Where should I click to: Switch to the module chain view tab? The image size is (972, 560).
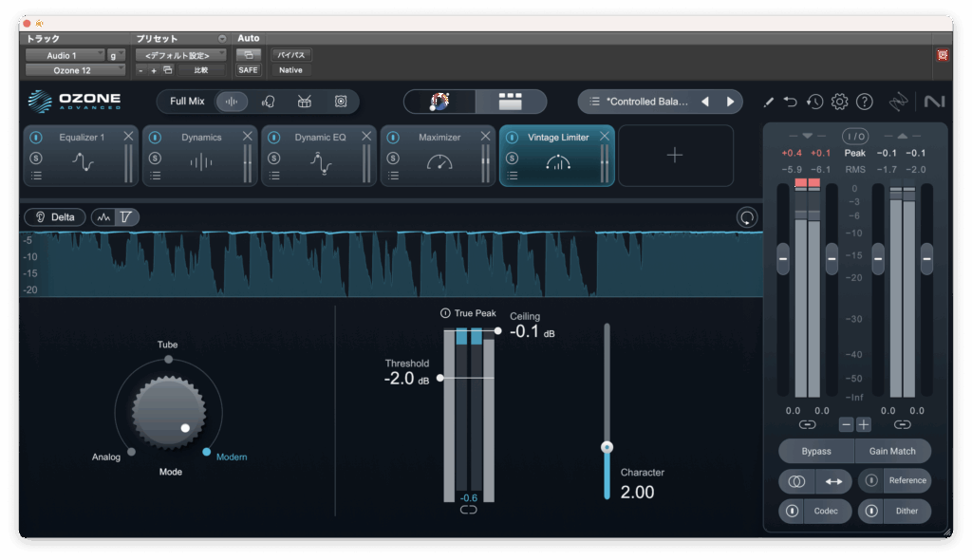pyautogui.click(x=511, y=102)
